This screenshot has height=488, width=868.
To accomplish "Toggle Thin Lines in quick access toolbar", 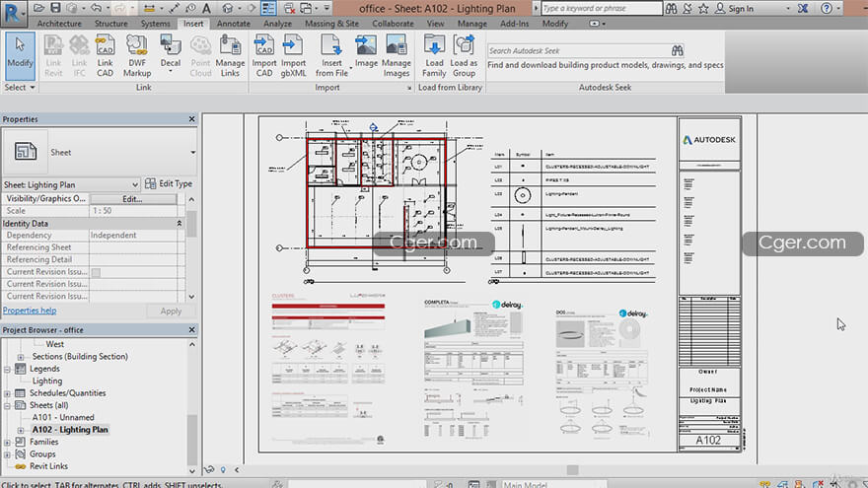I will tap(268, 8).
